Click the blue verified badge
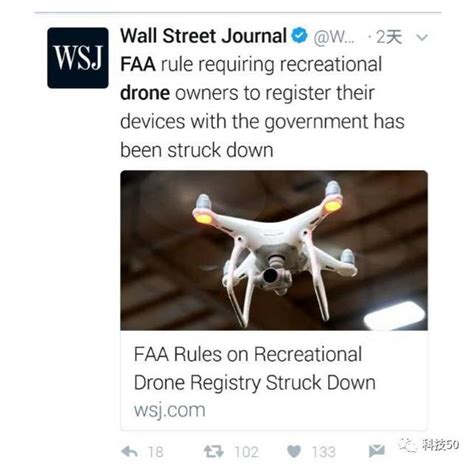 tap(299, 36)
